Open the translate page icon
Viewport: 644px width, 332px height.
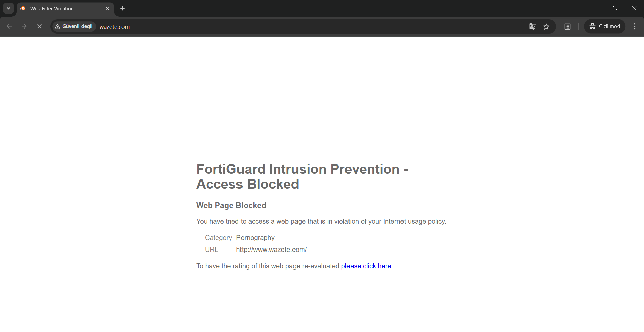[533, 27]
